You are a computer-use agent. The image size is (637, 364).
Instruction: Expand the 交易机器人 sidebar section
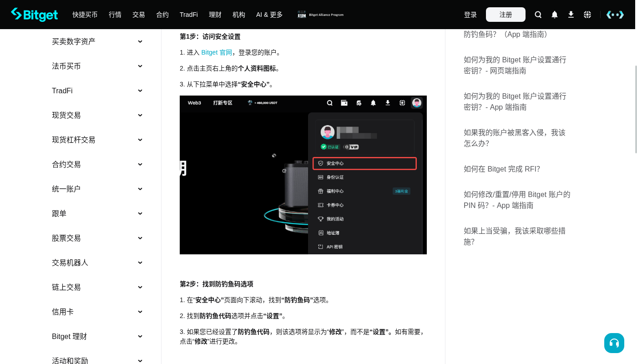[x=97, y=263]
